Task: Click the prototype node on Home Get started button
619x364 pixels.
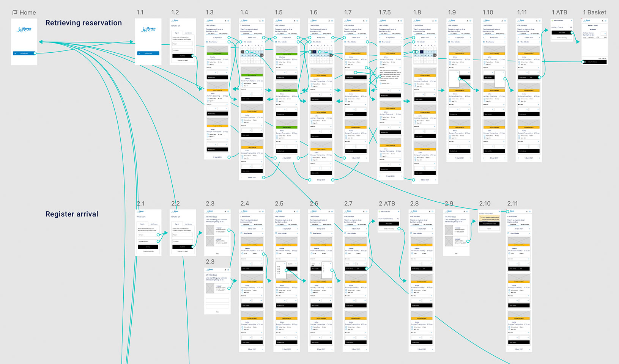Action: (x=35, y=53)
